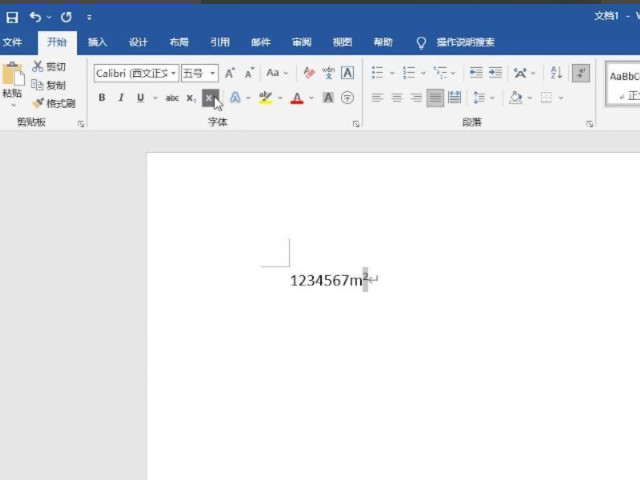
Task: Click the Cut (剪切) button
Action: [49, 66]
